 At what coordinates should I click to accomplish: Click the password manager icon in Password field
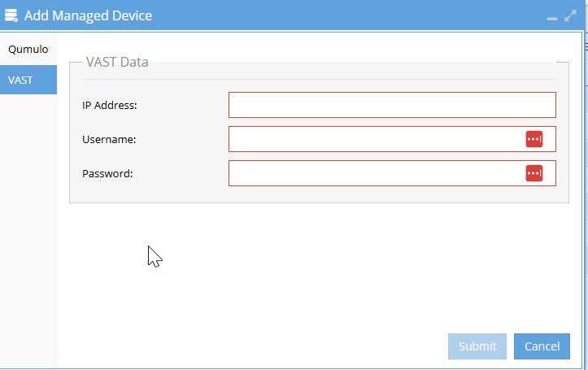tap(534, 173)
